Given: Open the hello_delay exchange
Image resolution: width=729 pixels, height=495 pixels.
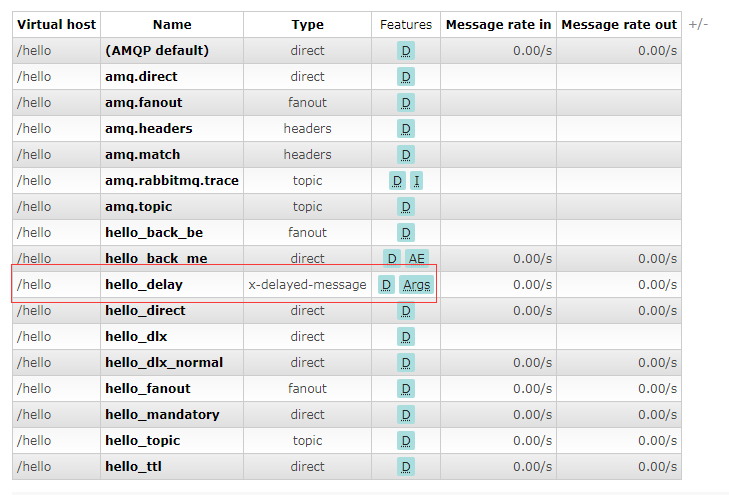Looking at the screenshot, I should (x=144, y=285).
